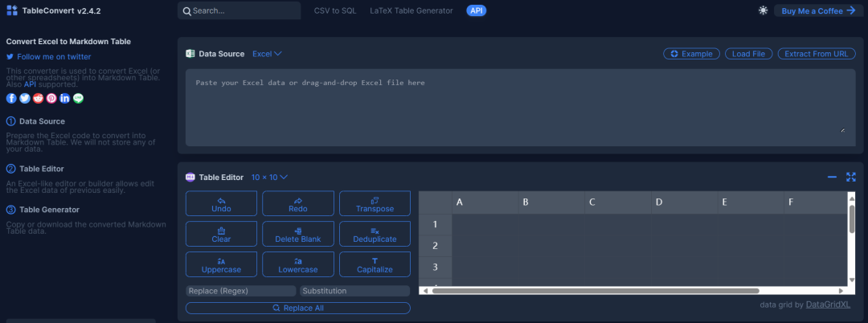Focus the Search field
Image resolution: width=868 pixels, height=323 pixels.
[x=240, y=10]
